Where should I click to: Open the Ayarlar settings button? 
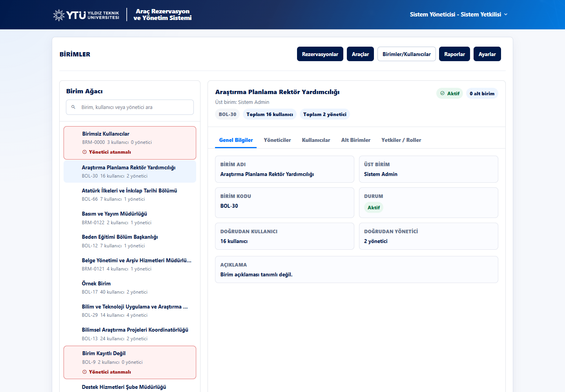(x=487, y=54)
